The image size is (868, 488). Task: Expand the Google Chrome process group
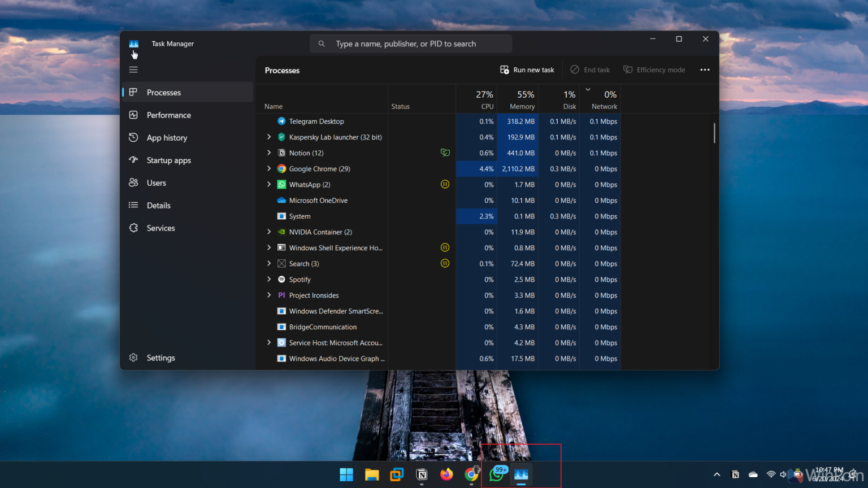(x=268, y=168)
